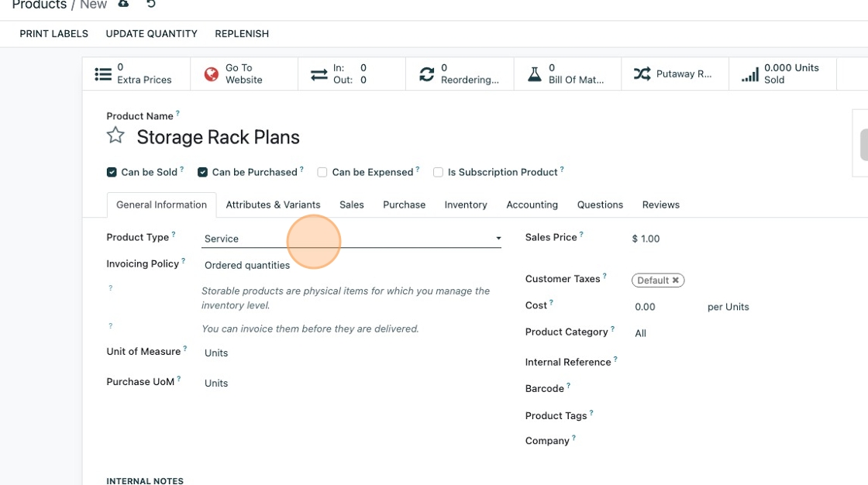Open the Inventory tab
This screenshot has height=485, width=868.
pos(466,205)
